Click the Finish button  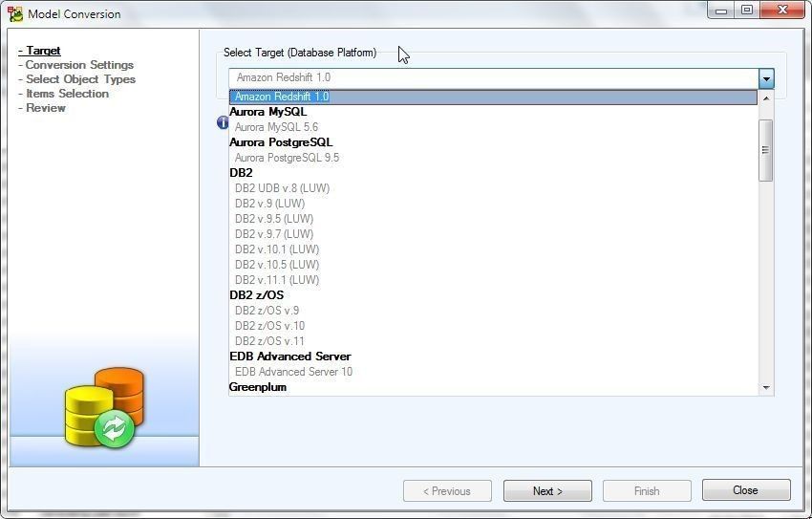[647, 490]
